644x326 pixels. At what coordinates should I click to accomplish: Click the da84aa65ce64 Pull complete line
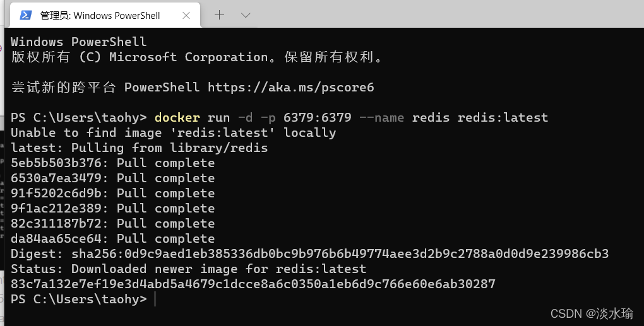click(113, 238)
